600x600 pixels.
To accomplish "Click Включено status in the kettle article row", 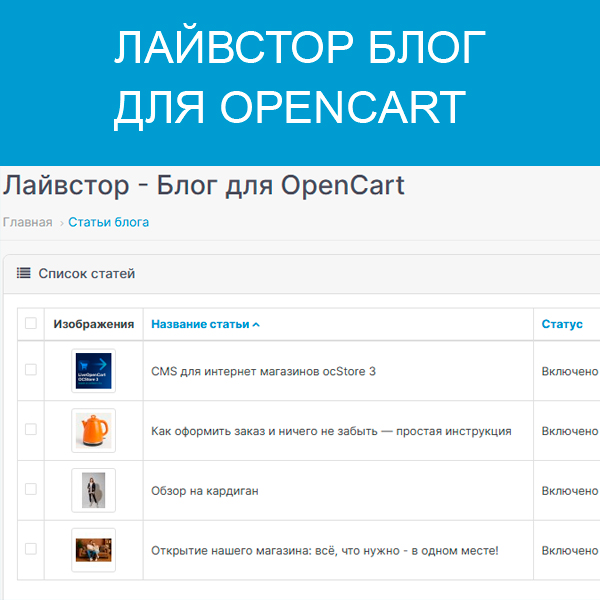I will coord(570,431).
